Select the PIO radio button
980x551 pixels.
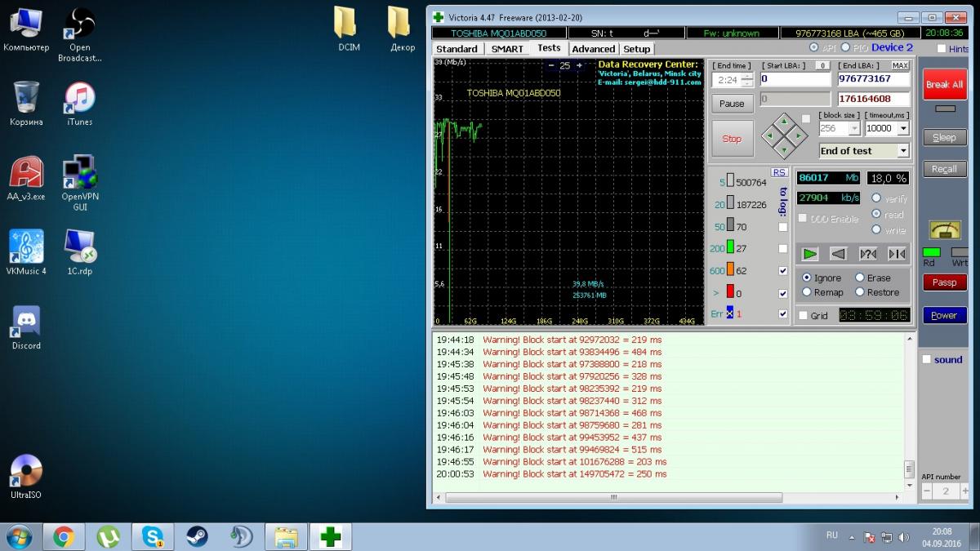pyautogui.click(x=845, y=48)
